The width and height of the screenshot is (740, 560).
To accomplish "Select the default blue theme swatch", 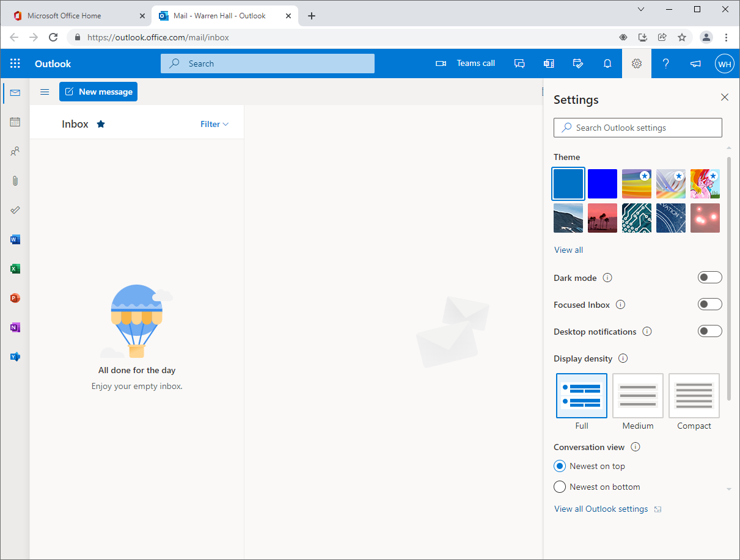I will (x=568, y=184).
